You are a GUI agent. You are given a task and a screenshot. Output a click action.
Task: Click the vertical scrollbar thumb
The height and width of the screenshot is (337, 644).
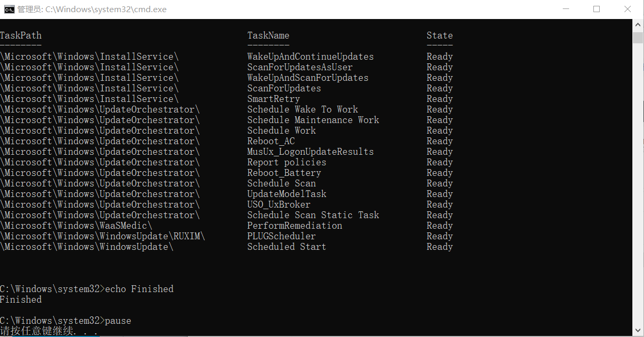(x=638, y=37)
